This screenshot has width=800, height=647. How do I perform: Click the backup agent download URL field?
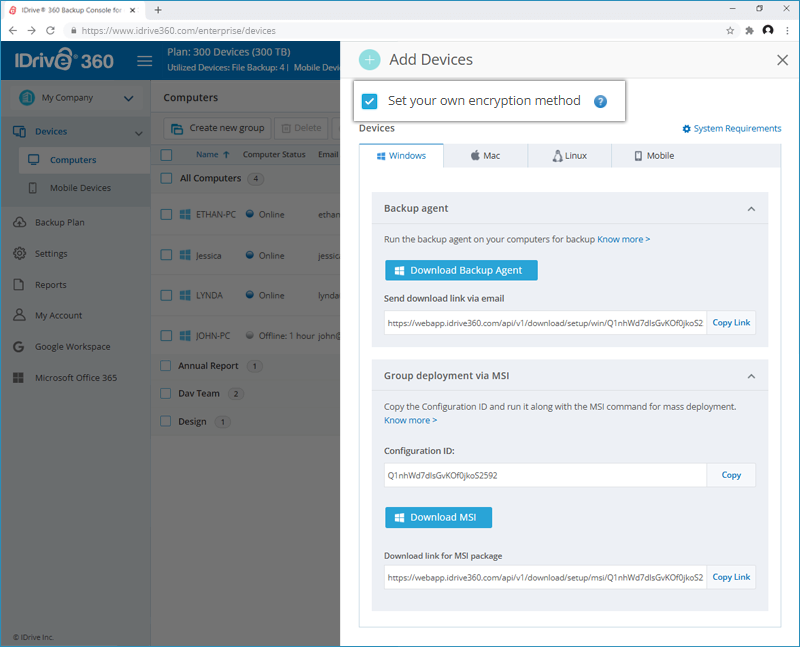545,322
